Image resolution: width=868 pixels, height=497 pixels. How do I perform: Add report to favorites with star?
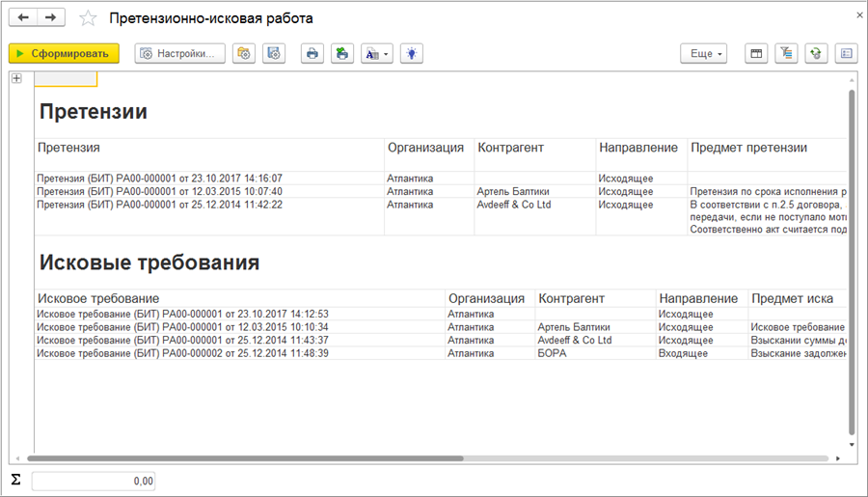88,19
